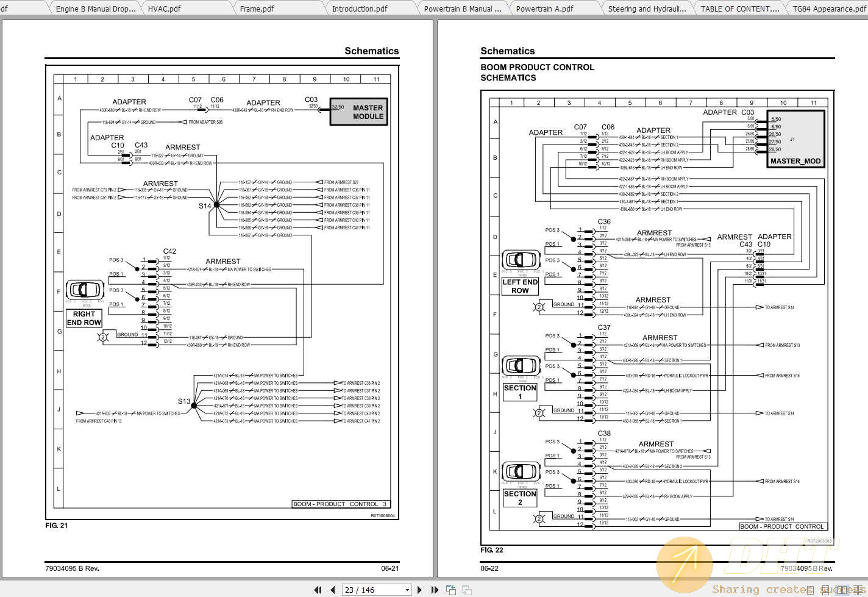This screenshot has height=597, width=868.
Task: Go to the first page
Action: tap(318, 590)
